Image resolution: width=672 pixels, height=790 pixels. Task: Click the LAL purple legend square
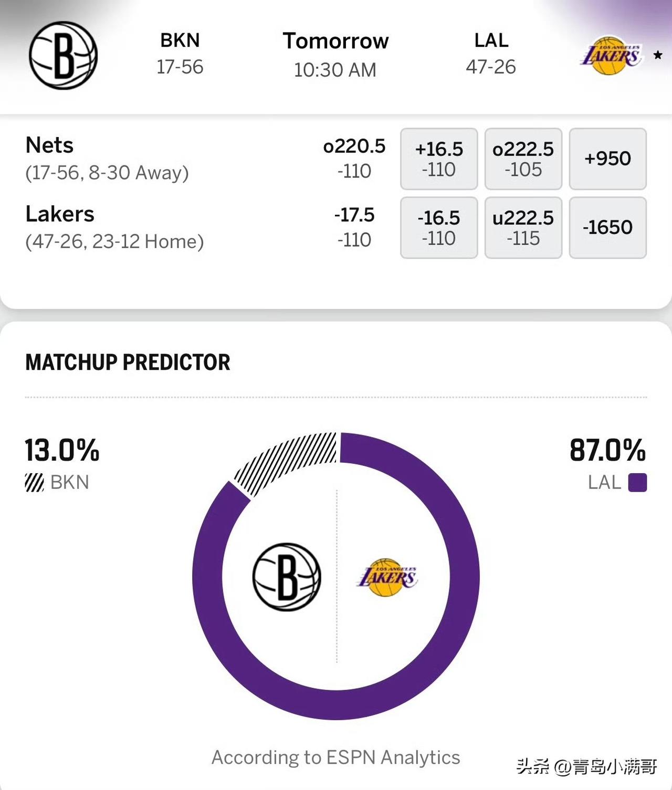point(637,483)
